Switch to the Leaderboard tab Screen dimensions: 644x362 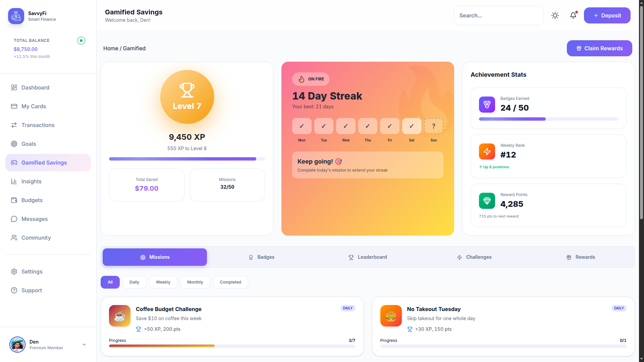pos(368,257)
